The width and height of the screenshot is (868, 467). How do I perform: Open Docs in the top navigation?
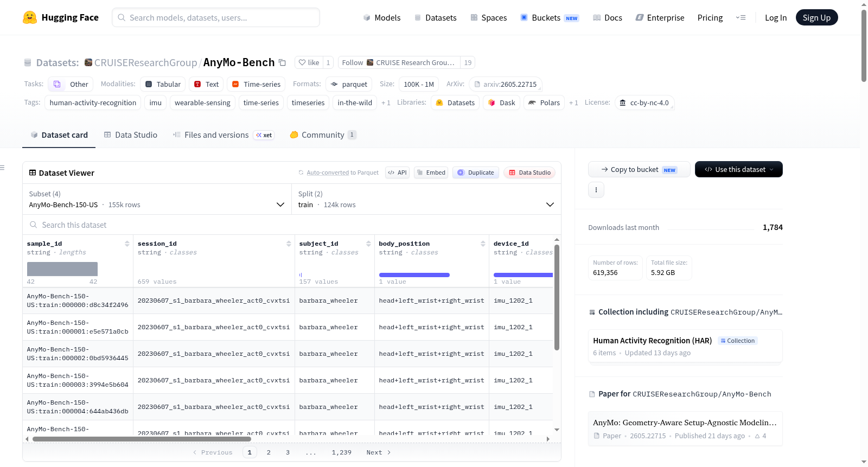point(608,17)
